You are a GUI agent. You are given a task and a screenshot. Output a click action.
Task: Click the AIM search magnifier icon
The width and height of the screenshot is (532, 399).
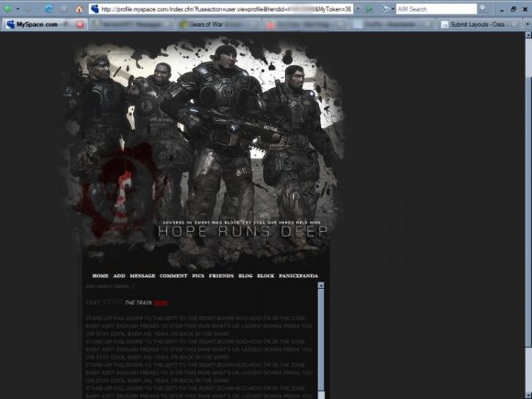pyautogui.click(x=483, y=9)
